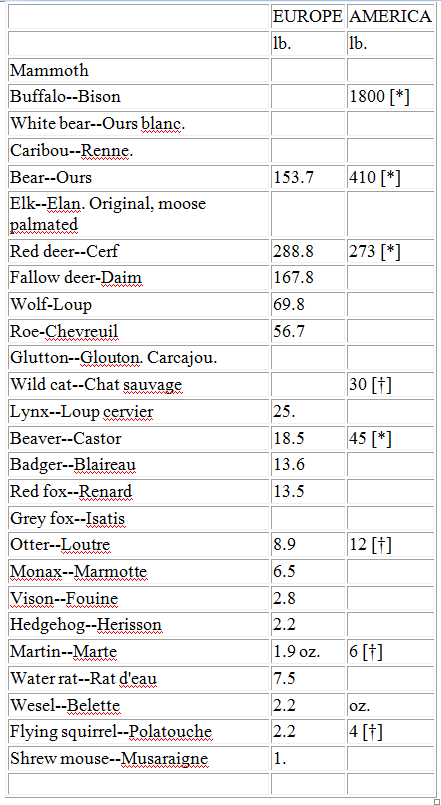
Task: Click the misspelled word Chevreuil
Action: (x=81, y=332)
